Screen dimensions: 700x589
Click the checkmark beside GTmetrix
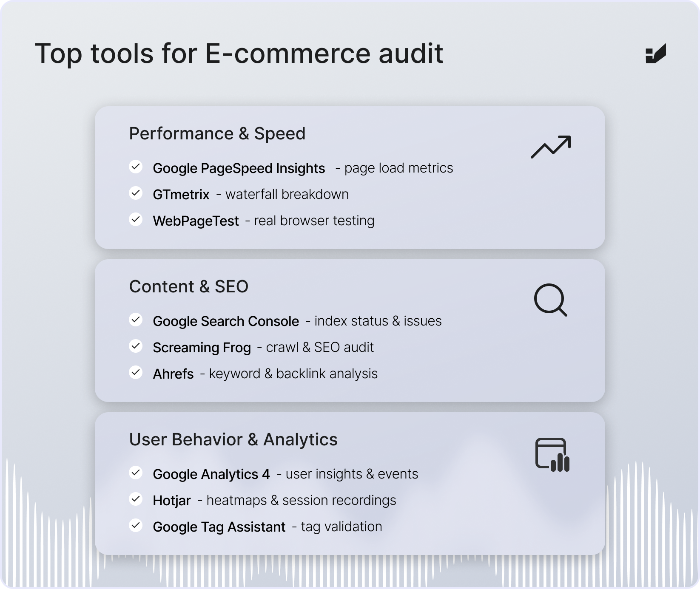pos(136,193)
